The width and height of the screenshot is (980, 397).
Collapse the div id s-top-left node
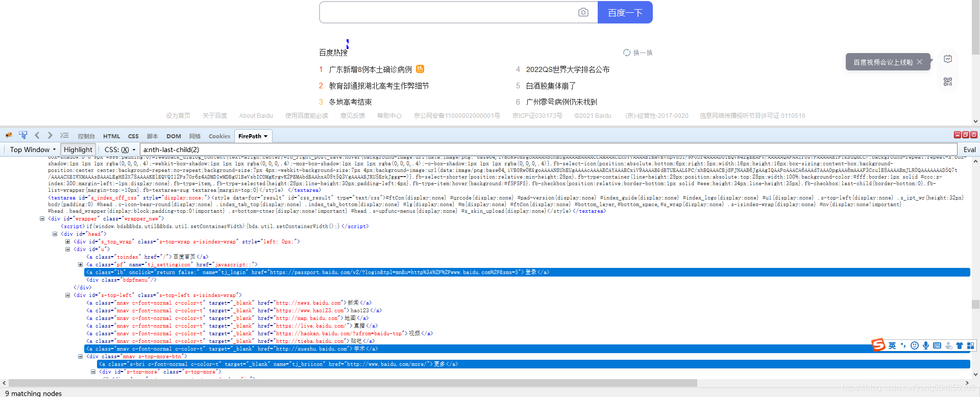click(x=67, y=295)
